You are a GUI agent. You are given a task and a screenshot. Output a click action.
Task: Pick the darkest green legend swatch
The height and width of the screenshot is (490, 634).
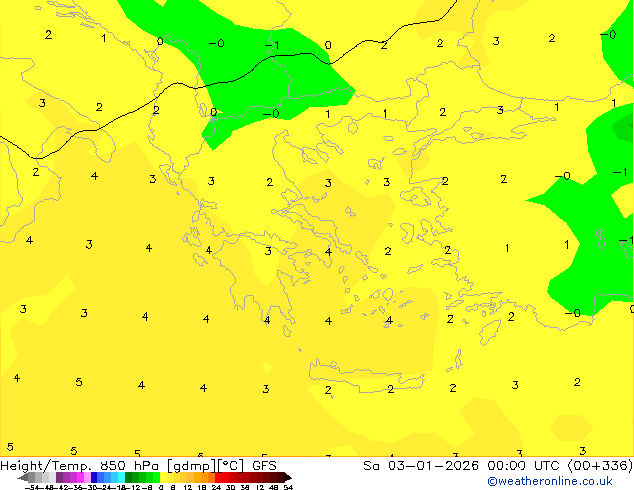click(129, 477)
